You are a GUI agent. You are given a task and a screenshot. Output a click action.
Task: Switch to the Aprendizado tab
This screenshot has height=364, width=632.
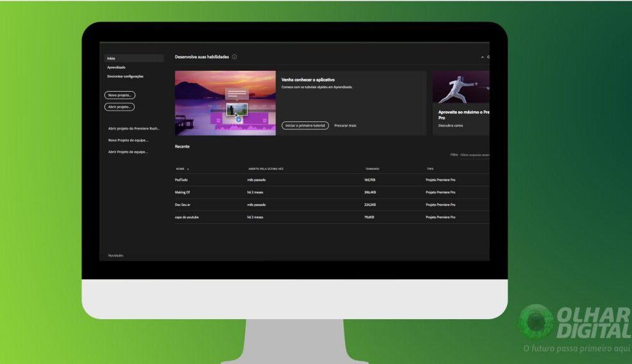coord(116,67)
